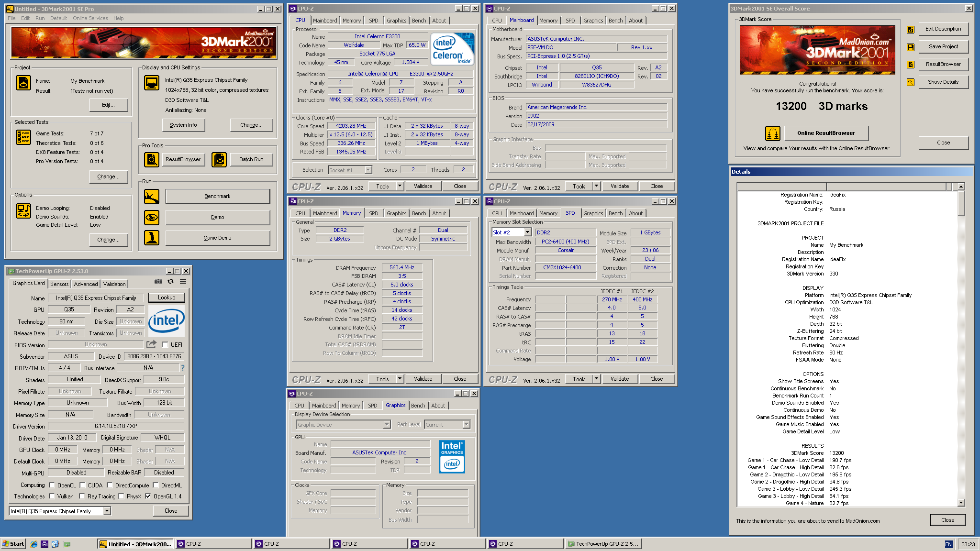Viewport: 980px width, 551px height.
Task: Click the Bus Interface question mark icon
Action: [x=182, y=368]
